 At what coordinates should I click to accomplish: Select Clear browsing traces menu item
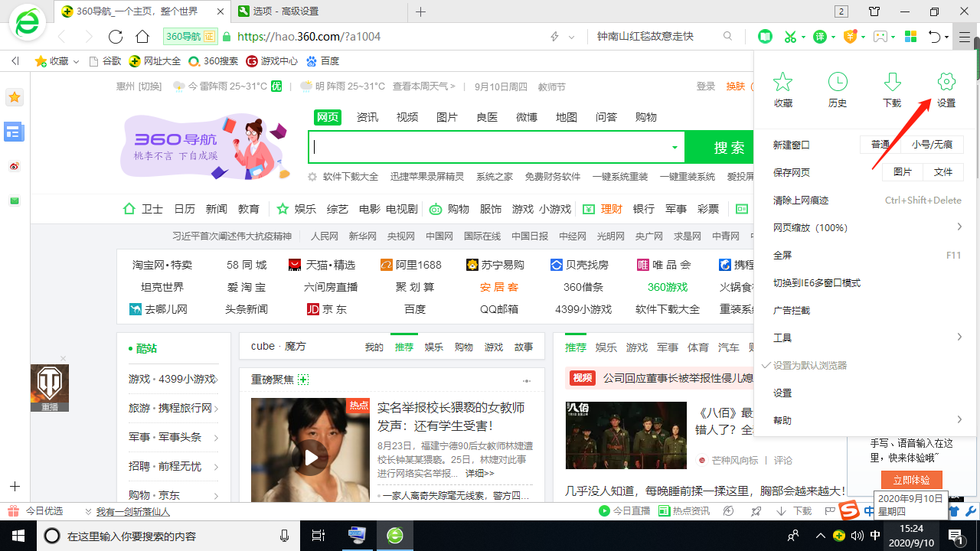[x=801, y=201]
